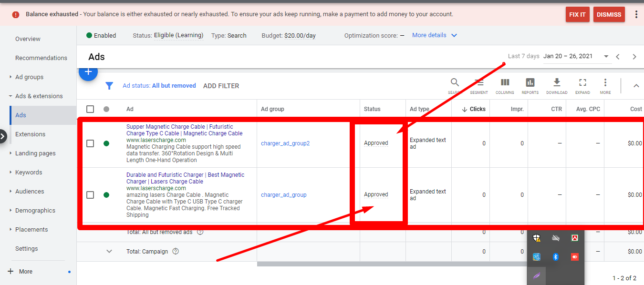
Task: Open Reports chart icon
Action: (x=530, y=83)
